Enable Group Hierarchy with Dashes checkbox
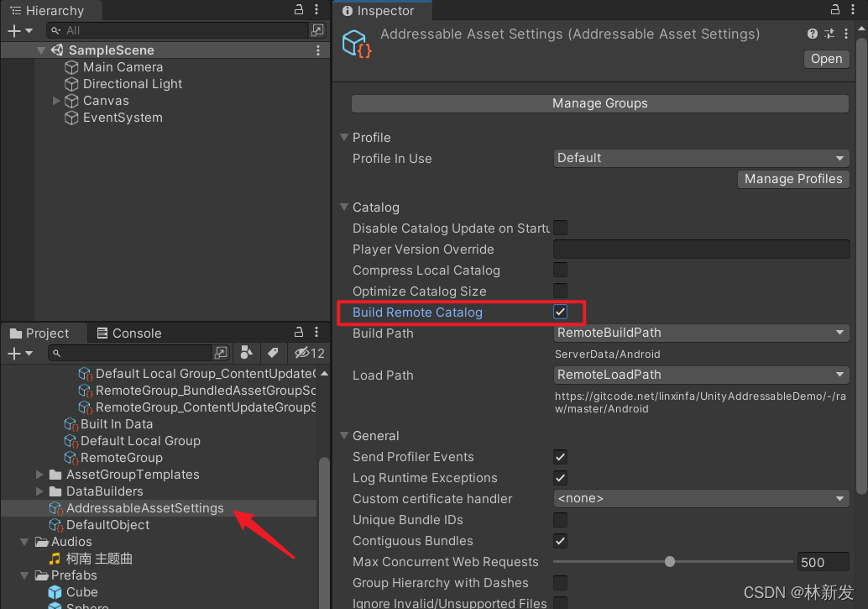Viewport: 868px width, 609px height. pyautogui.click(x=560, y=583)
